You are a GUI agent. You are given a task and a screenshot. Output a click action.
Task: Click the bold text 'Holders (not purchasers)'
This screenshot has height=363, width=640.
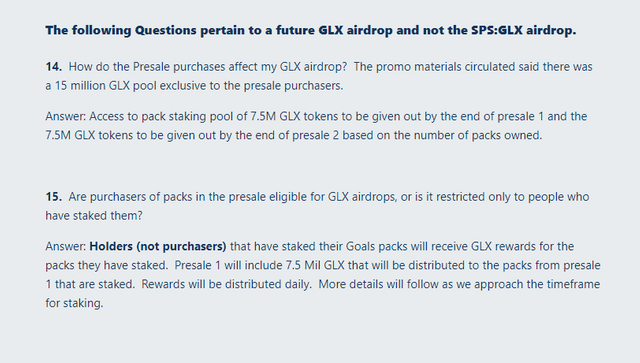pyautogui.click(x=158, y=246)
